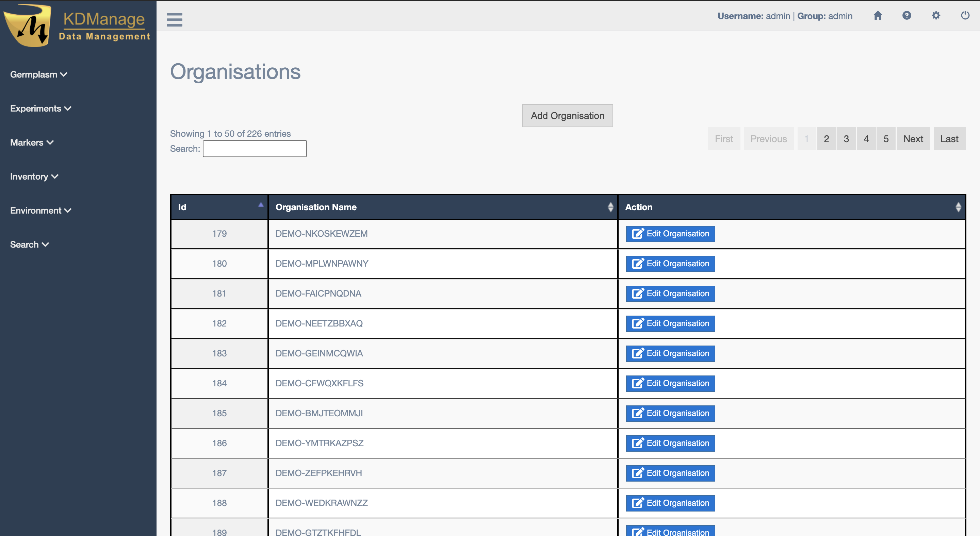Toggle the hamburger sidebar menu icon

click(x=174, y=19)
